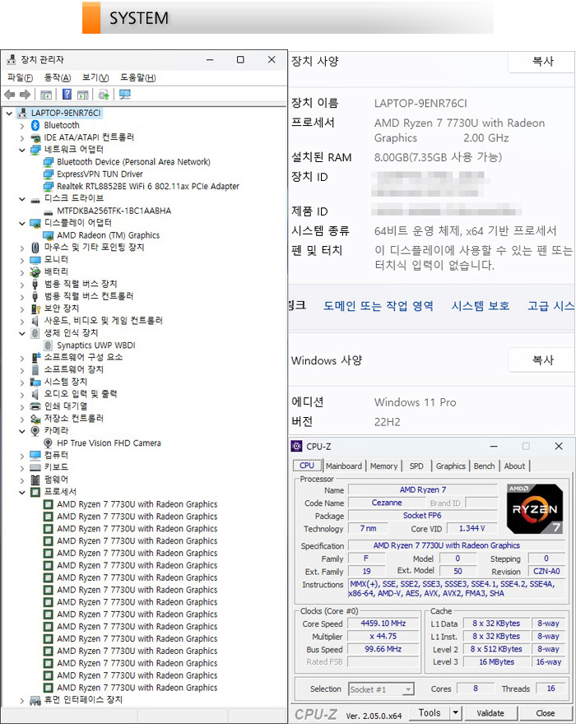Switch to the Graphics tab in CPU-Z
Image resolution: width=576 pixels, height=728 pixels.
(451, 466)
